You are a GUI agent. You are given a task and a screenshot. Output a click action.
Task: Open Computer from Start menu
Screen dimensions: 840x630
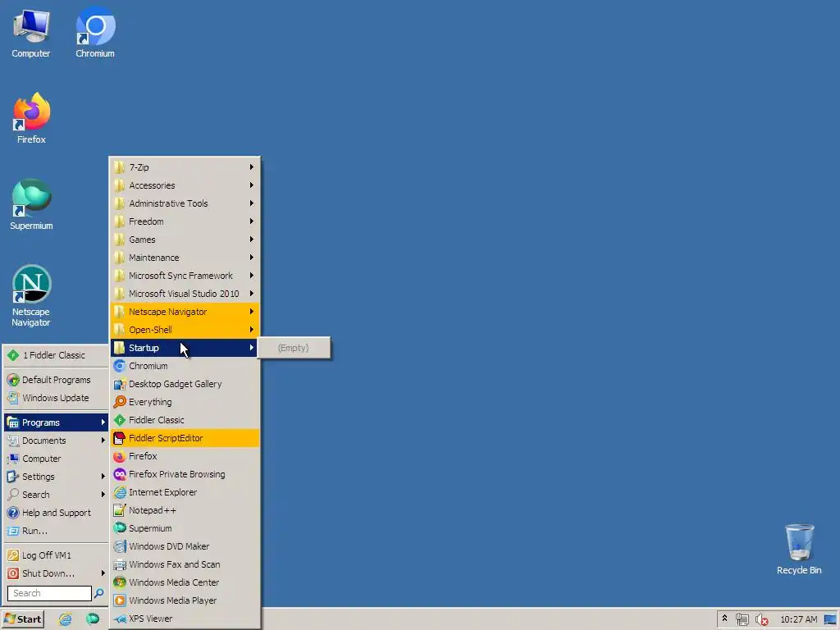click(57, 459)
